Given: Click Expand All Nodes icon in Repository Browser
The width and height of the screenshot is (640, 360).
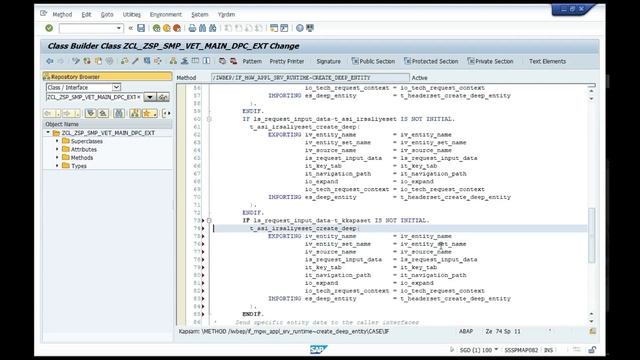Looking at the screenshot, I should [91, 113].
